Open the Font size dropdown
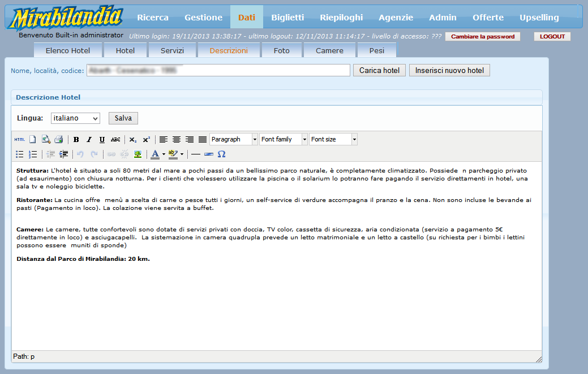Image resolution: width=588 pixels, height=374 pixels. click(333, 139)
